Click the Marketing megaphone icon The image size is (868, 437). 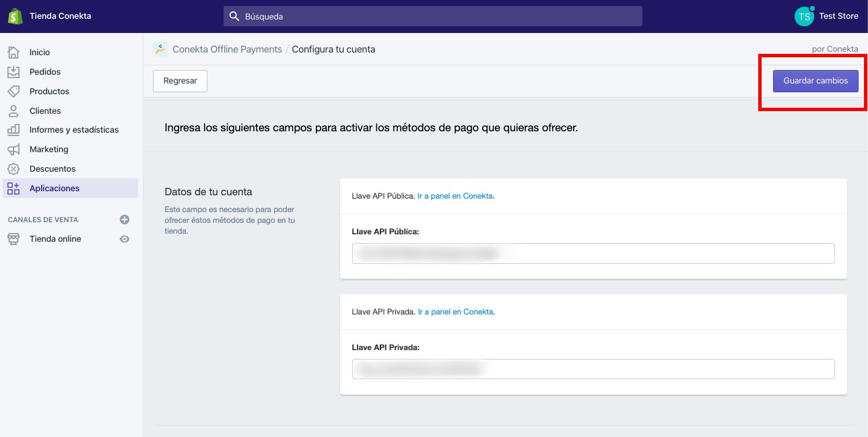pyautogui.click(x=13, y=149)
